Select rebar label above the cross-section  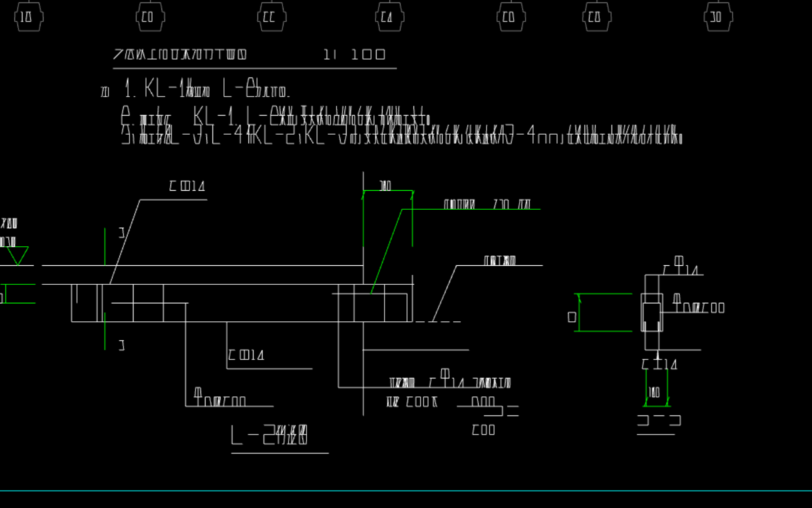680,266
